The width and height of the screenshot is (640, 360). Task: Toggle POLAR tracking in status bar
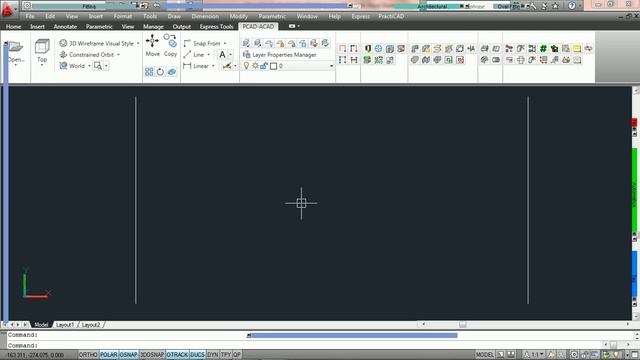coord(109,355)
